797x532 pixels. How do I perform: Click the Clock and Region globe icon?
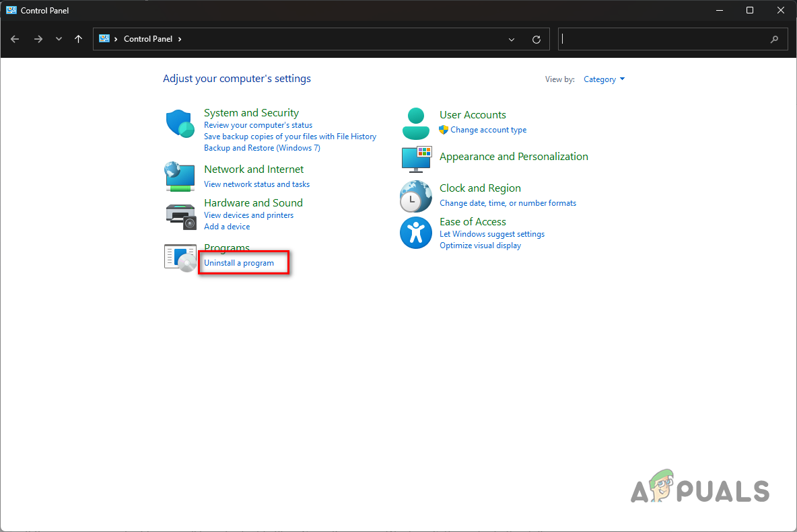(x=415, y=196)
